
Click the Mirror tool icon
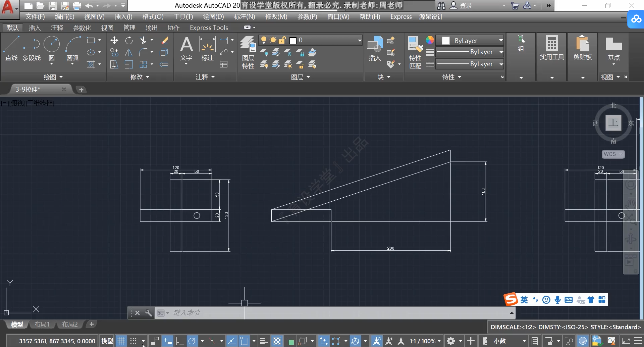pos(129,52)
